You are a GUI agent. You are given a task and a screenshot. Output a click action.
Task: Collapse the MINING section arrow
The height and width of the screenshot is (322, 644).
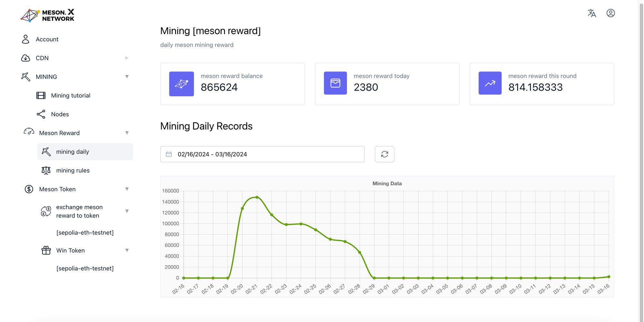coord(127,77)
